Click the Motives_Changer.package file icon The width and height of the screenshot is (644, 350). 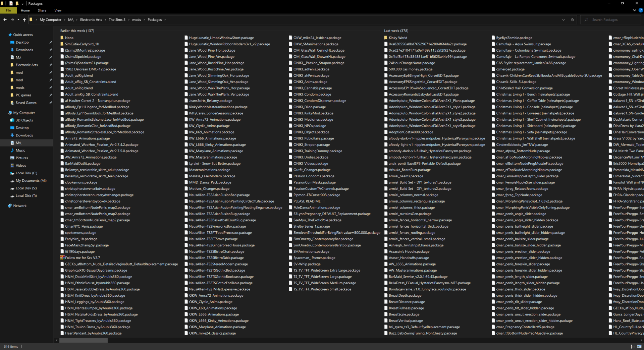[186, 189]
